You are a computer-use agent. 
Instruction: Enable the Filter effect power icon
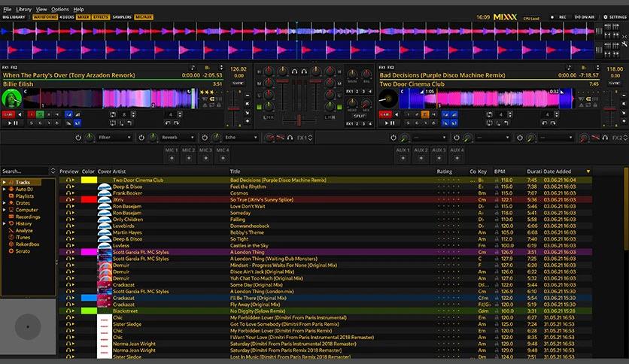coord(78,138)
